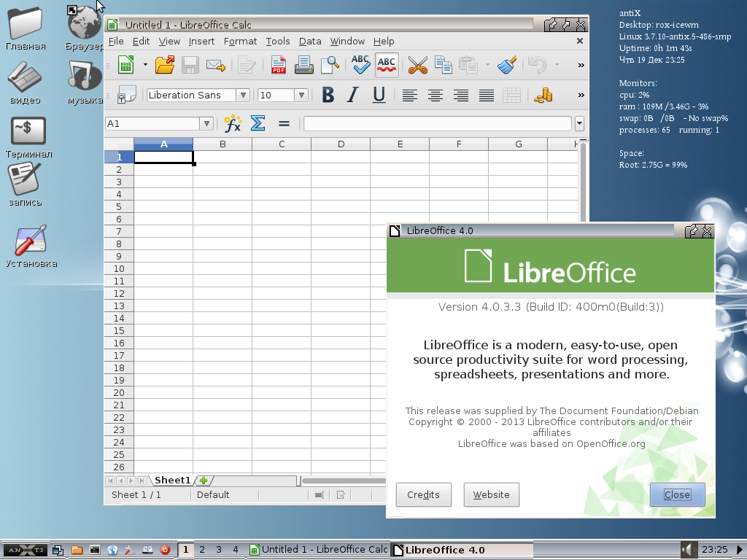
Task: Toggle AutoSpellcheck ABC red wavy icon
Action: pos(387,65)
